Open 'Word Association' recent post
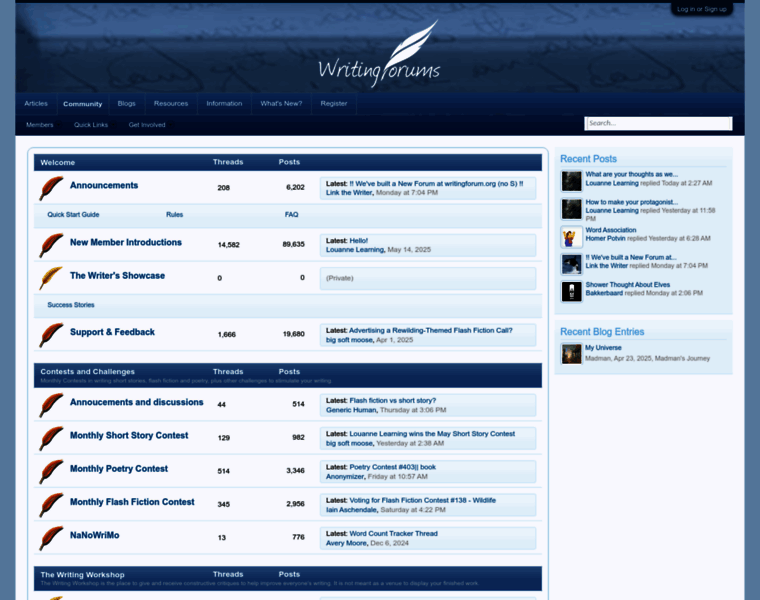Screen dimensions: 760x600 pos(611,230)
